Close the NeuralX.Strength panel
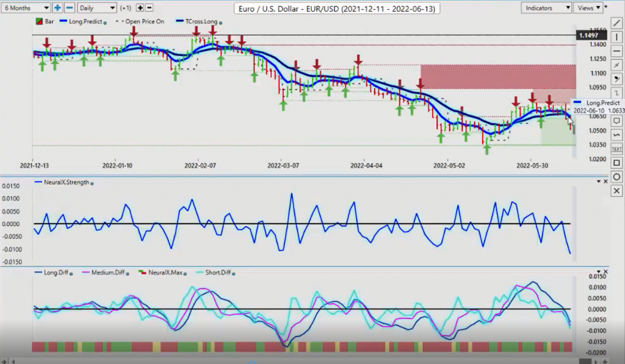The image size is (625, 364). point(605,182)
